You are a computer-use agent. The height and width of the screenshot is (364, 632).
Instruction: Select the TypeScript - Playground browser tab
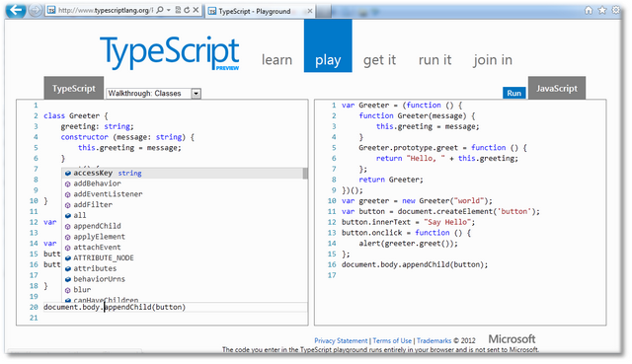(260, 11)
